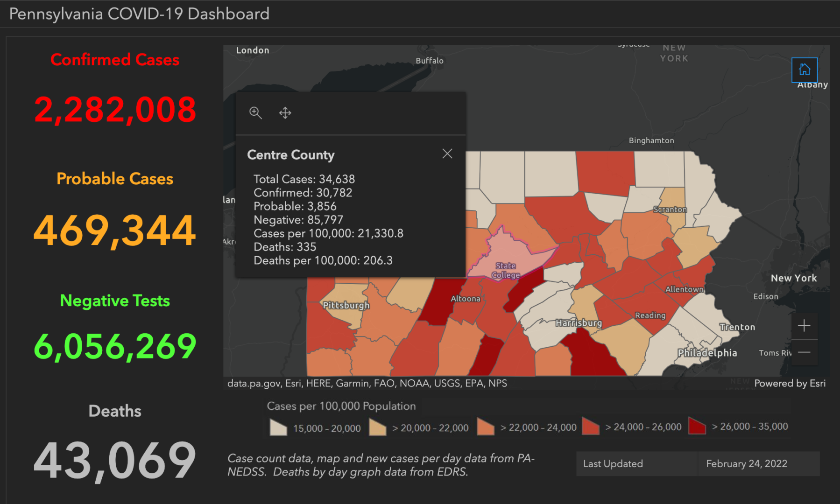The height and width of the screenshot is (504, 840).
Task: Click Cases per 100,000 Population legend title
Action: pyautogui.click(x=341, y=406)
